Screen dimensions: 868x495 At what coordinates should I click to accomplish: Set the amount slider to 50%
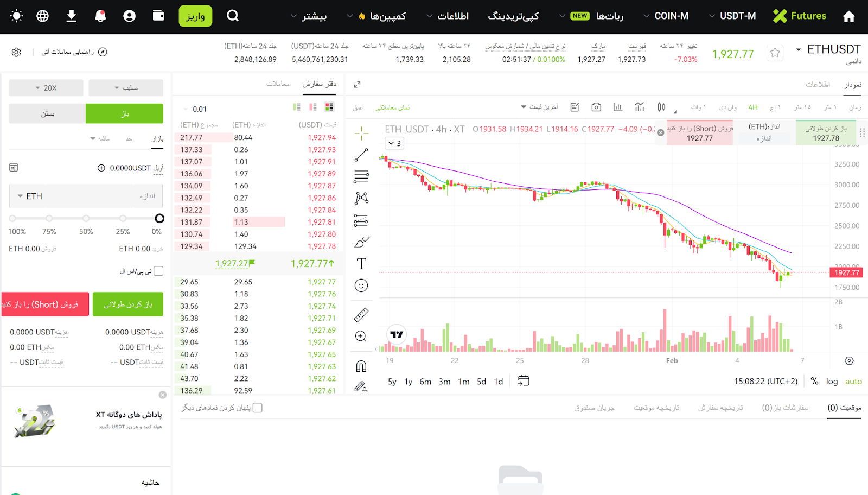click(86, 218)
